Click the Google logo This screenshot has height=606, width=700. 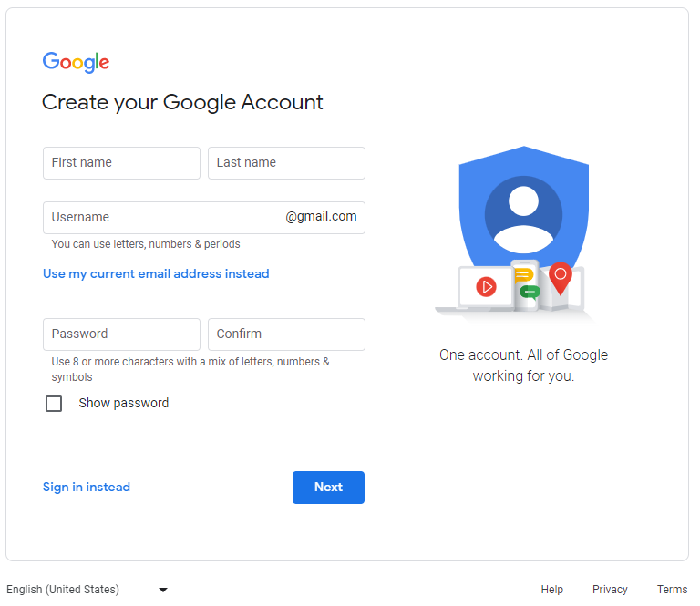[x=76, y=62]
